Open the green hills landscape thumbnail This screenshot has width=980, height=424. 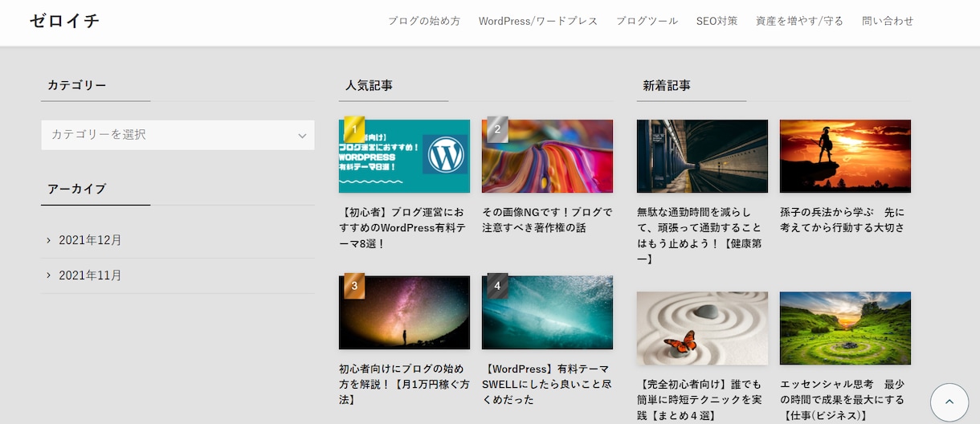(845, 328)
